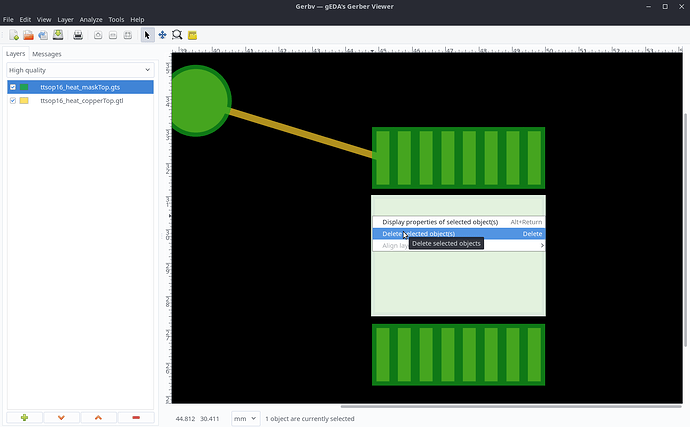Select the Pan tool
This screenshot has width=690, height=427.
[162, 35]
